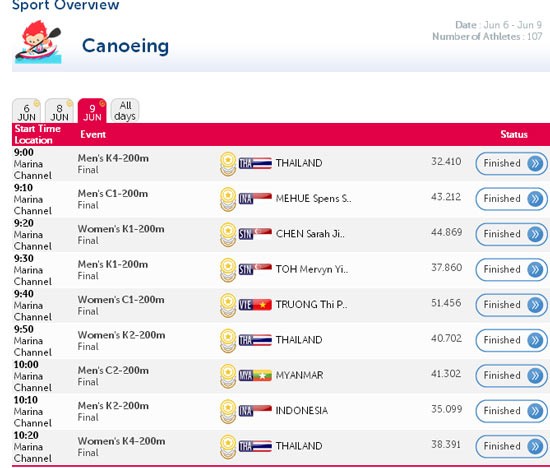This screenshot has height=468, width=550.
Task: Click Vietnam flag beside TRUONG Thi P
Action: click(x=255, y=305)
